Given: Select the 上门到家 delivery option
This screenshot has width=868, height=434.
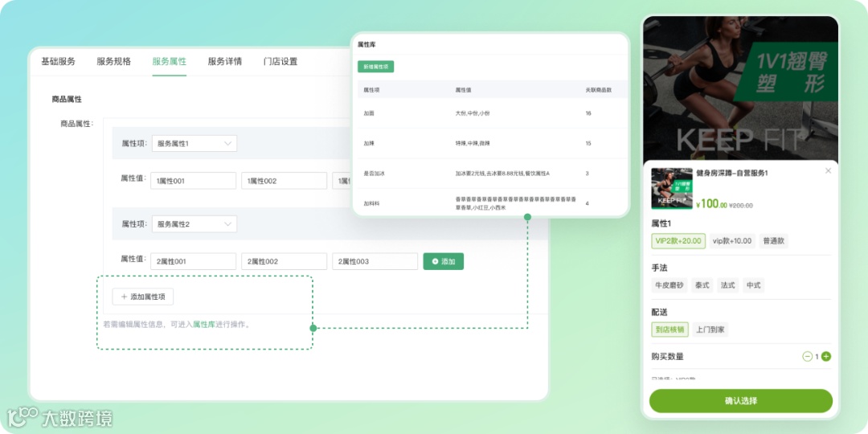Looking at the screenshot, I should pos(710,330).
